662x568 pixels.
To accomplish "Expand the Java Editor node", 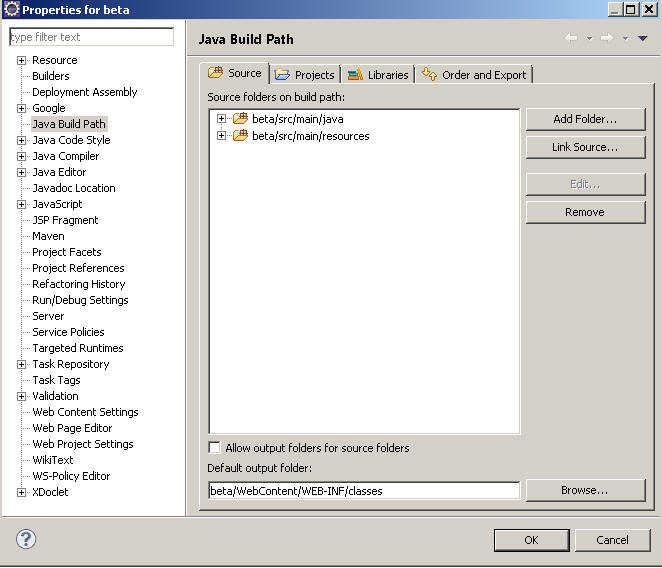I will pyautogui.click(x=21, y=172).
